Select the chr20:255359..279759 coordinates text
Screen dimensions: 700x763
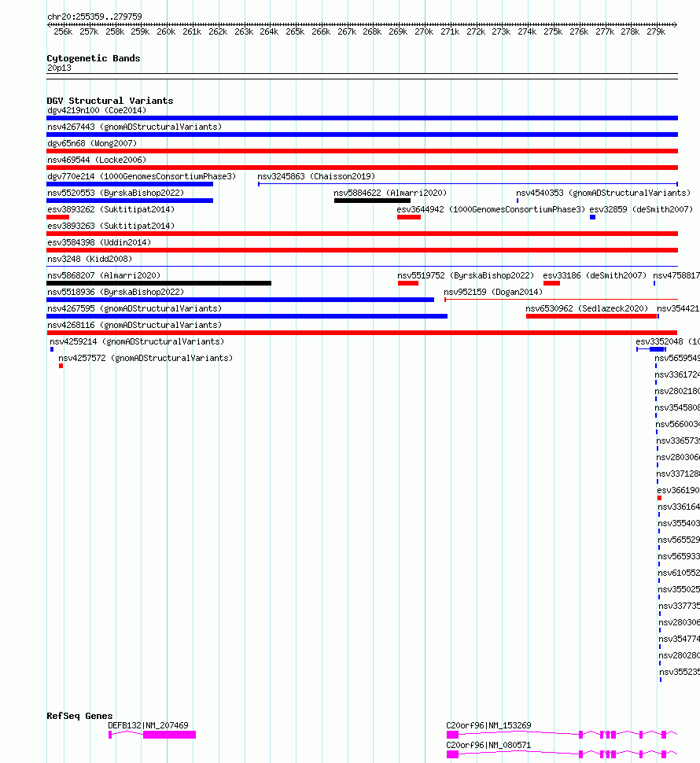(95, 17)
